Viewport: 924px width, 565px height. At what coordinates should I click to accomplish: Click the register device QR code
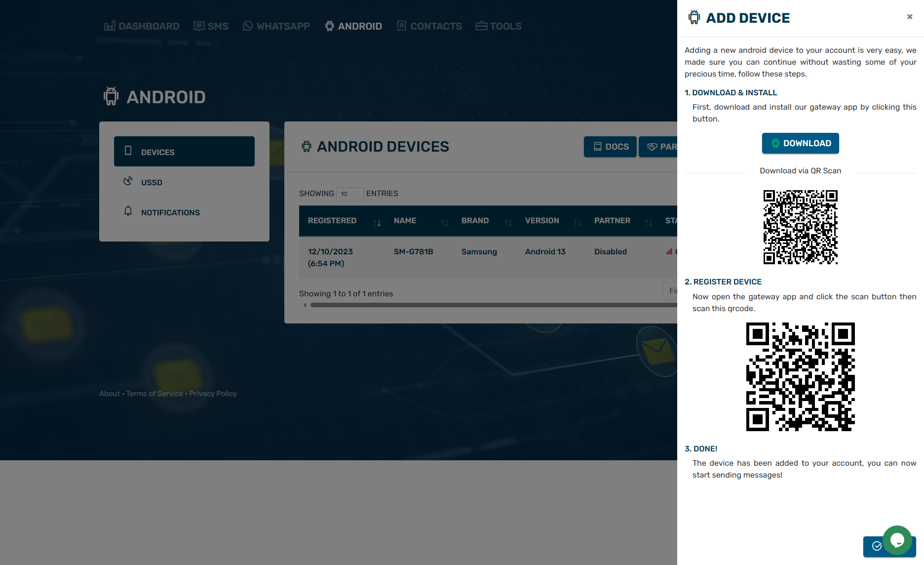click(800, 377)
